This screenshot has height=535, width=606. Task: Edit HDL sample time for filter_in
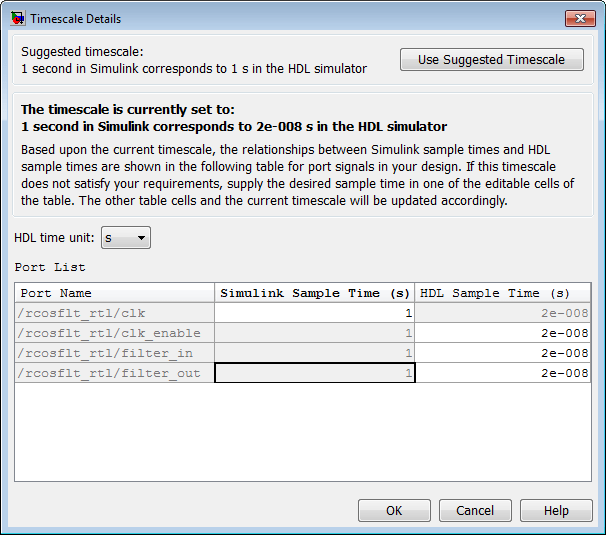click(x=503, y=353)
